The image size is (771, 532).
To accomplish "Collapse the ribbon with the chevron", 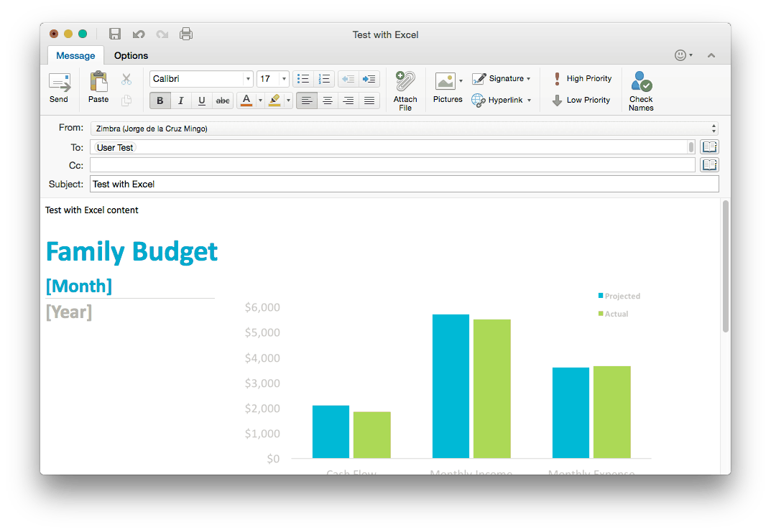I will [711, 55].
